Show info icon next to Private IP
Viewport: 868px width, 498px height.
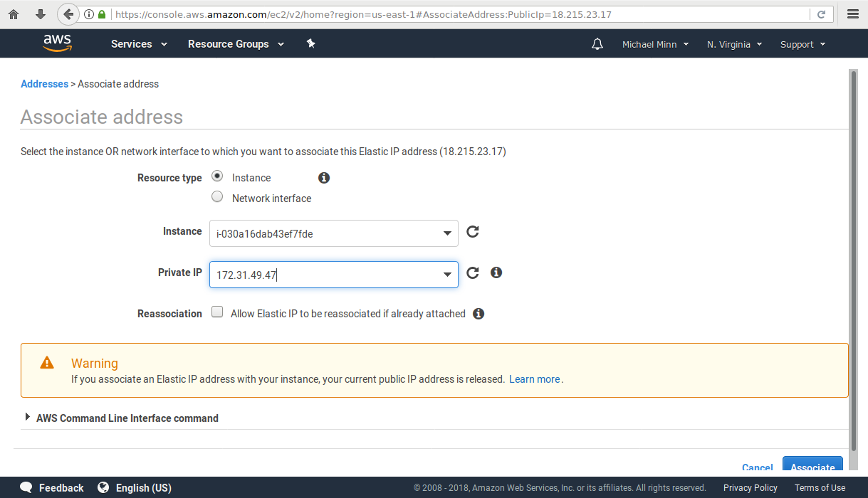(496, 272)
